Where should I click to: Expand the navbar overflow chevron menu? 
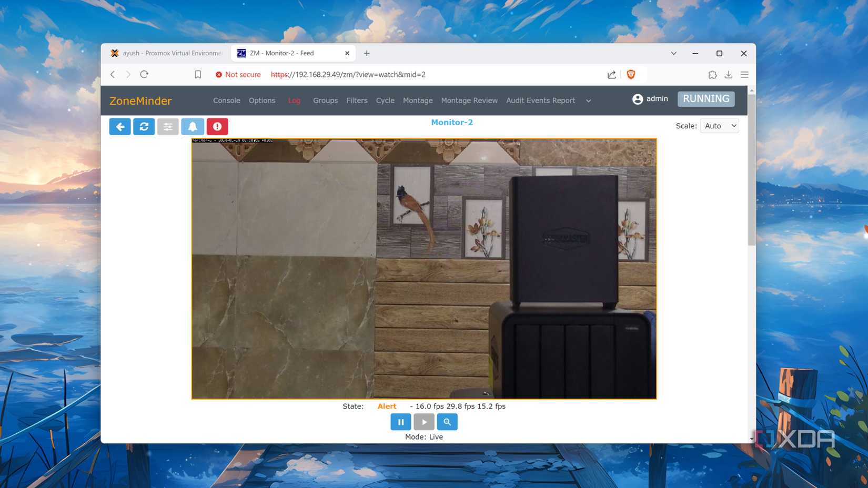click(588, 100)
